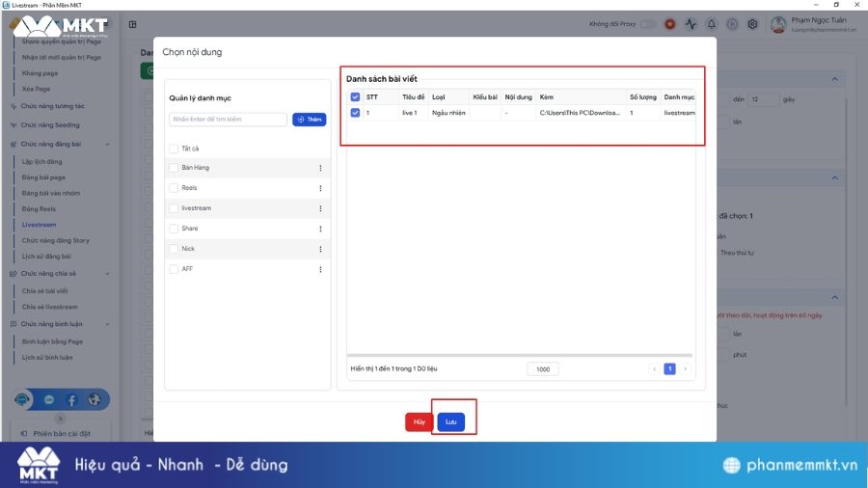868x488 pixels.
Task: Open Chức năng tương tác menu
Action: [53, 106]
